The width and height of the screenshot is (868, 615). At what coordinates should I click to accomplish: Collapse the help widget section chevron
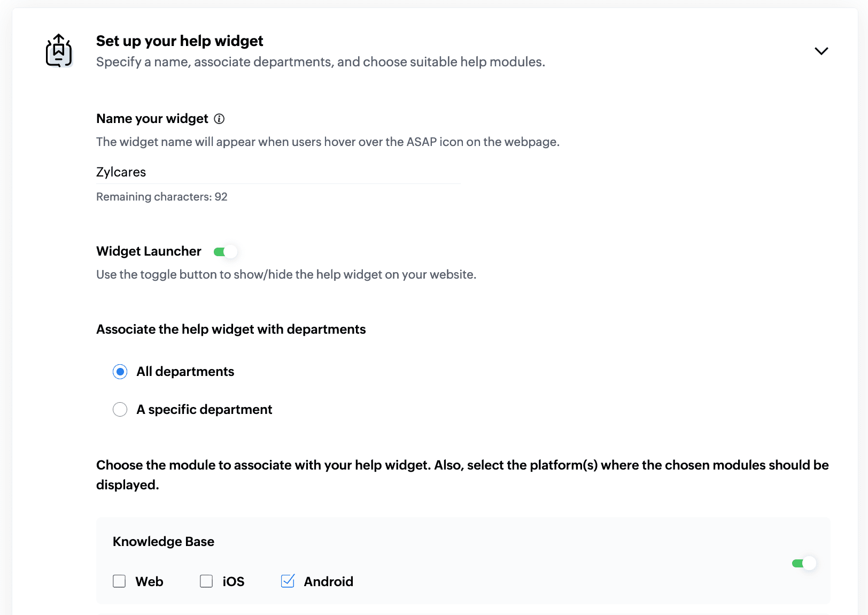click(x=821, y=51)
